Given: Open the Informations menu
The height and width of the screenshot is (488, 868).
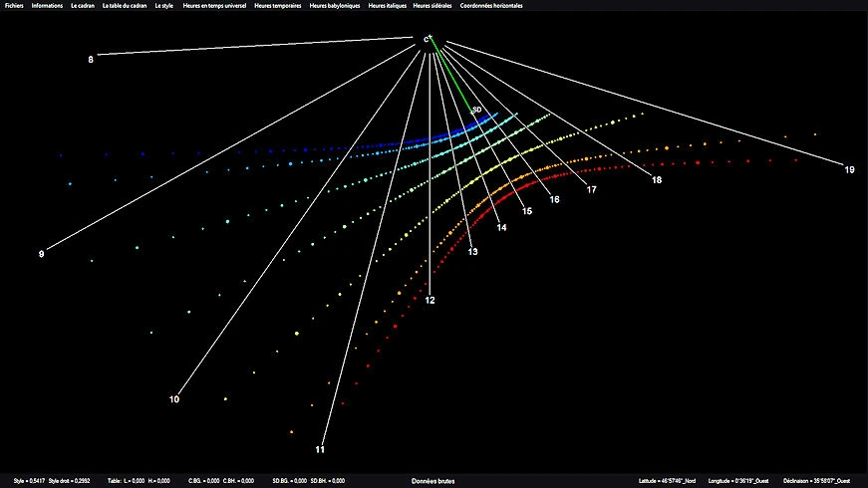Looking at the screenshot, I should (x=47, y=6).
